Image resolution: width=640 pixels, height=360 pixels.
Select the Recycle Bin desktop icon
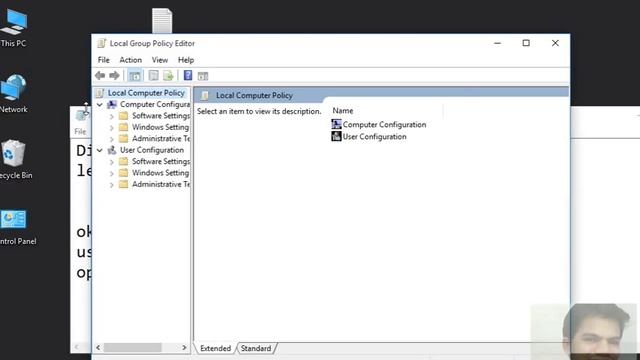(15, 160)
